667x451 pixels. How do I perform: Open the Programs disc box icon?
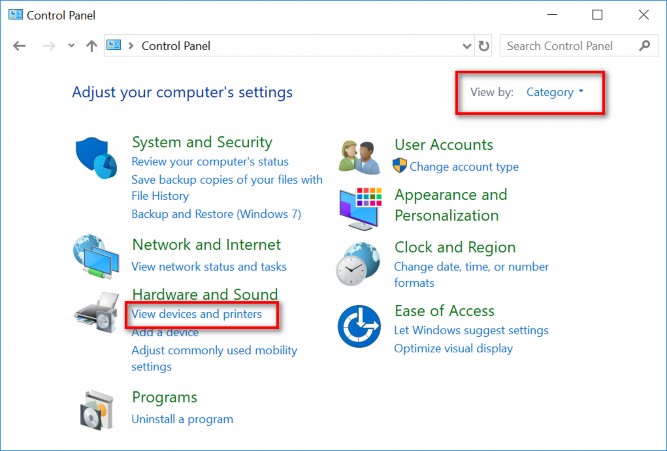pos(97,407)
